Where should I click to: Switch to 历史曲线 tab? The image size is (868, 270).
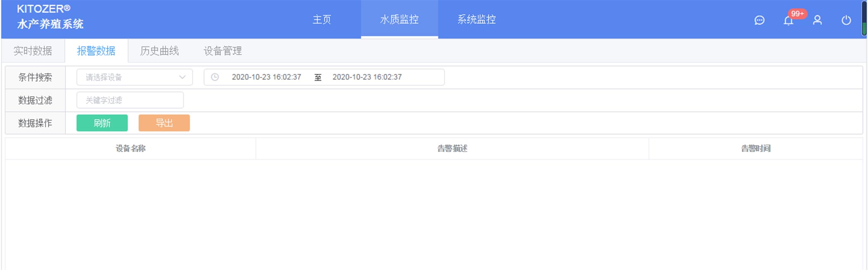coord(159,51)
